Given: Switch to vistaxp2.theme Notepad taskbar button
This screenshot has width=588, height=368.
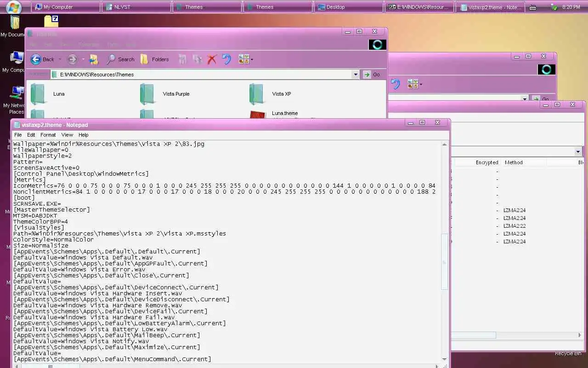Looking at the screenshot, I should [x=490, y=7].
